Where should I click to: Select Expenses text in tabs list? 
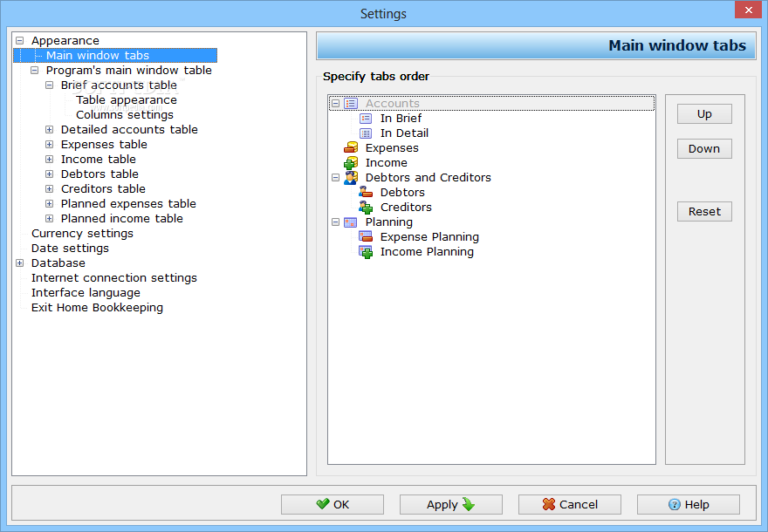click(x=392, y=147)
